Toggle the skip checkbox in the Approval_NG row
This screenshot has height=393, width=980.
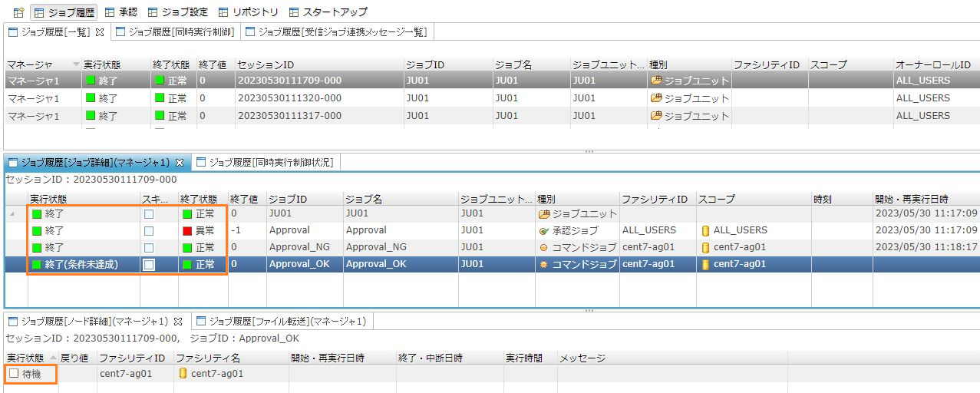(x=149, y=247)
